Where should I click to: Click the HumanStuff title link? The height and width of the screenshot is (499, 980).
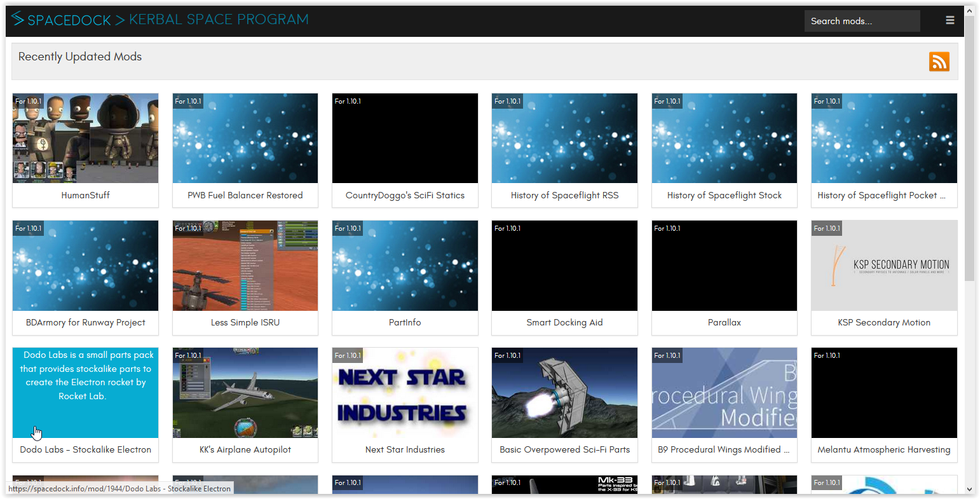85,195
